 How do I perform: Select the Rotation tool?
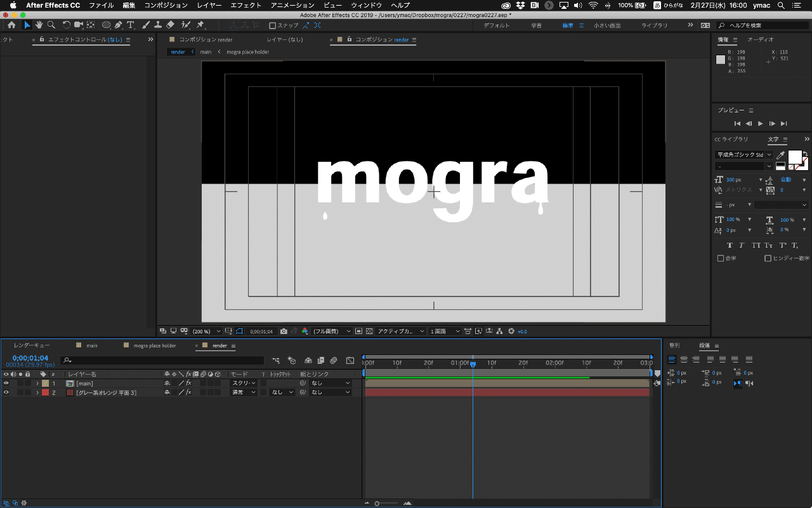tap(67, 25)
